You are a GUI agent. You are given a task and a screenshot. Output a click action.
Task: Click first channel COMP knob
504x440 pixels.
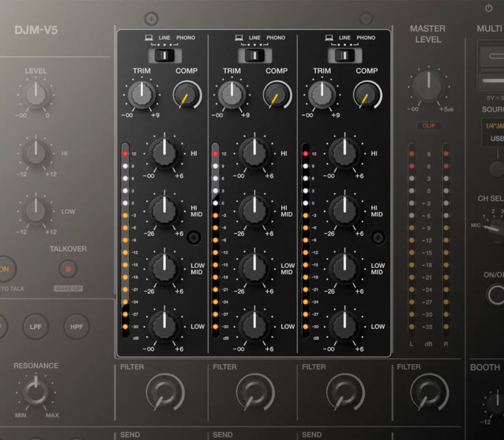[187, 95]
